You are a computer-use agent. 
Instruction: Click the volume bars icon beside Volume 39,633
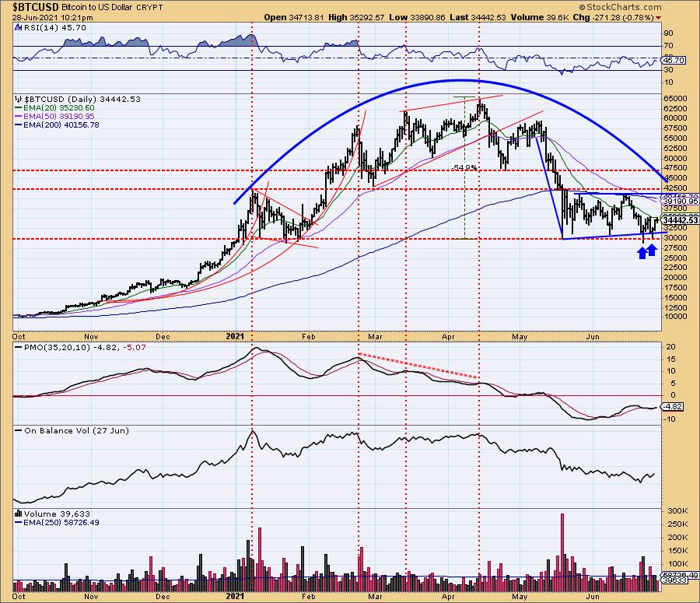(19, 514)
